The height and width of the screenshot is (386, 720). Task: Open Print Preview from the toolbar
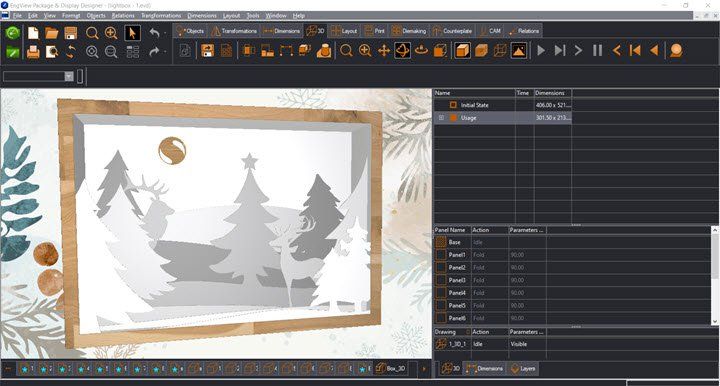point(51,51)
